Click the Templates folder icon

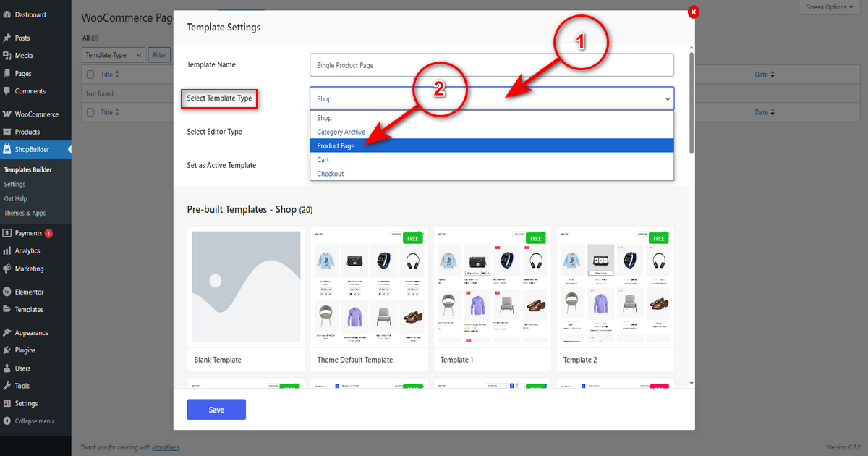7,309
